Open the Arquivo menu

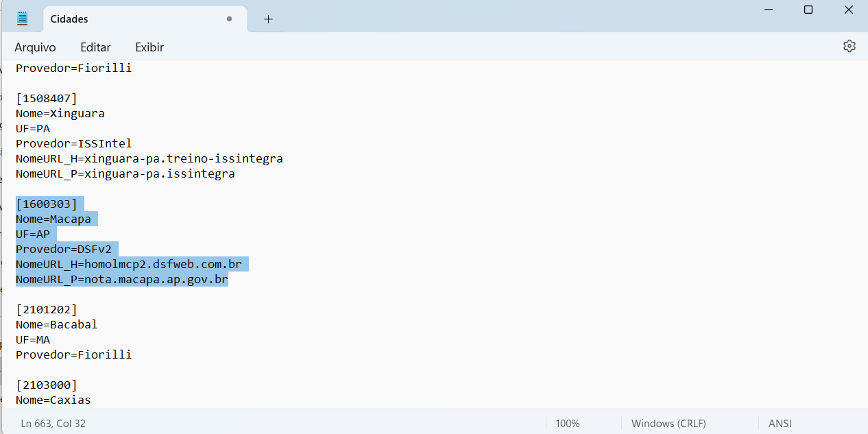(x=35, y=47)
